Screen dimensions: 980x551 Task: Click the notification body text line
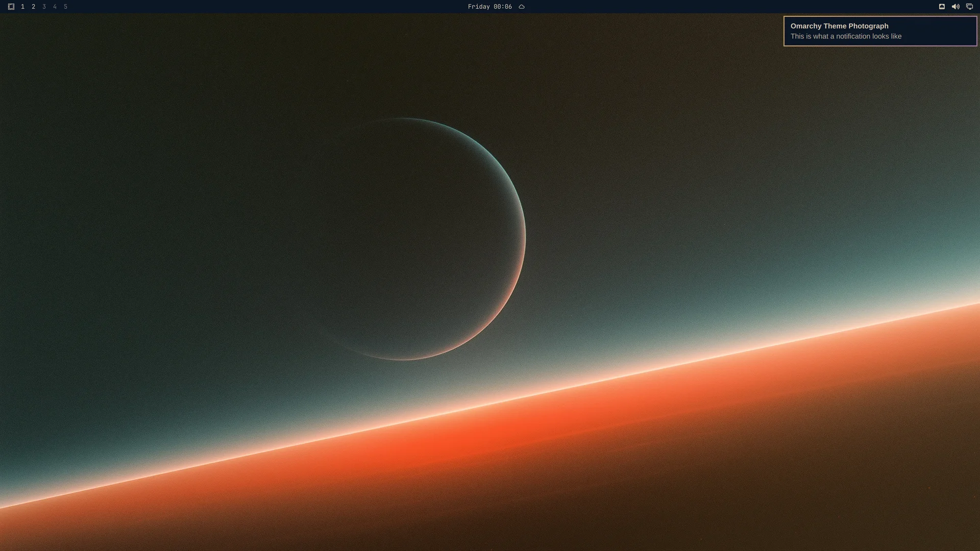click(846, 36)
